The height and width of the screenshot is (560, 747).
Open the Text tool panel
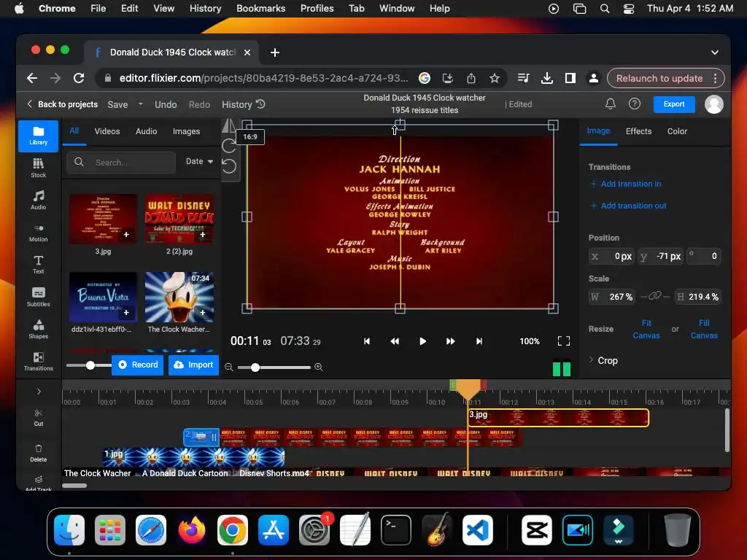point(38,264)
